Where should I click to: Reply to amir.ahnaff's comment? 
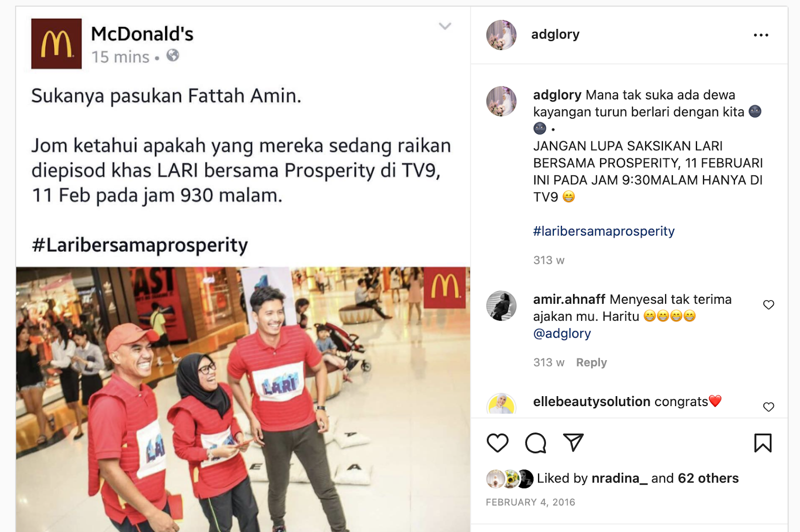click(x=591, y=363)
